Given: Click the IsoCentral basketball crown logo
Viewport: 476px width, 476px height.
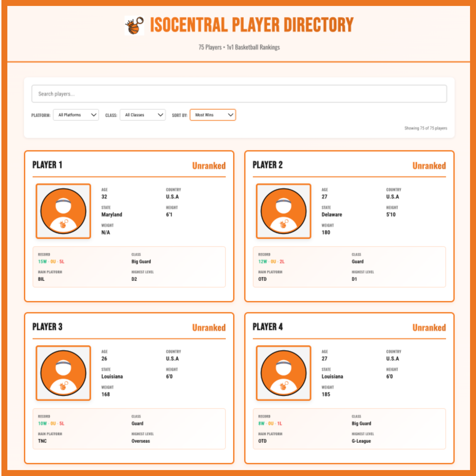Looking at the screenshot, I should coord(134,26).
